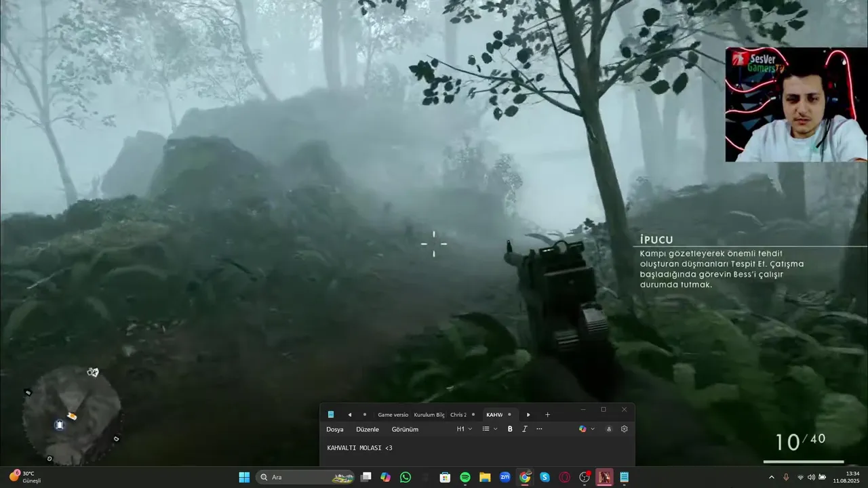Switch to the running game taskbar icon
This screenshot has height=488, width=868.
point(604,477)
